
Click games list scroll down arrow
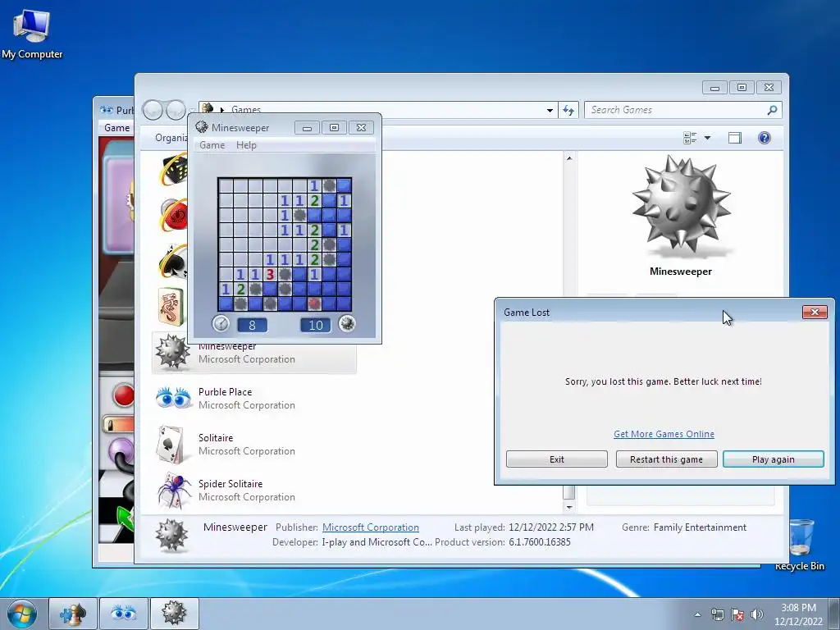coord(569,507)
